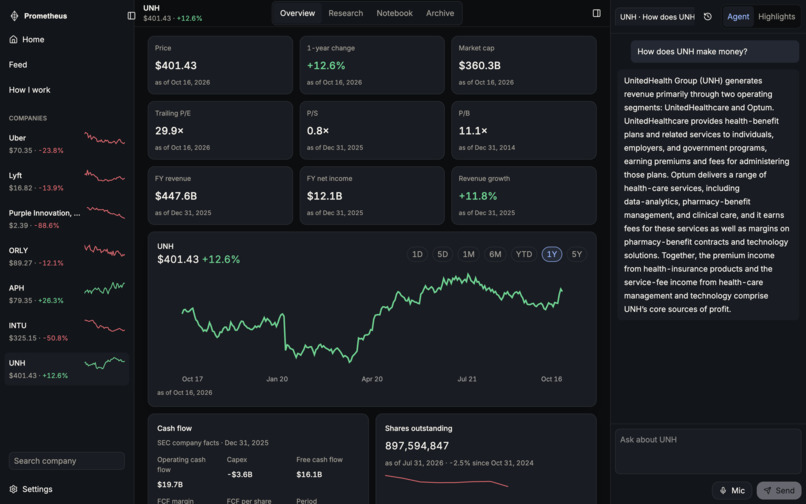Click the 'How does UNH make money?' message

(715, 51)
